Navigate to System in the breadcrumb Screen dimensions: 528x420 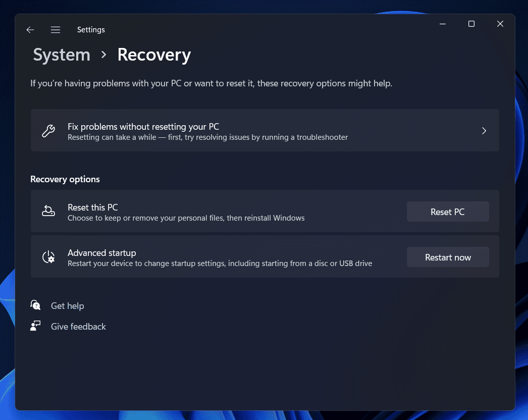62,55
